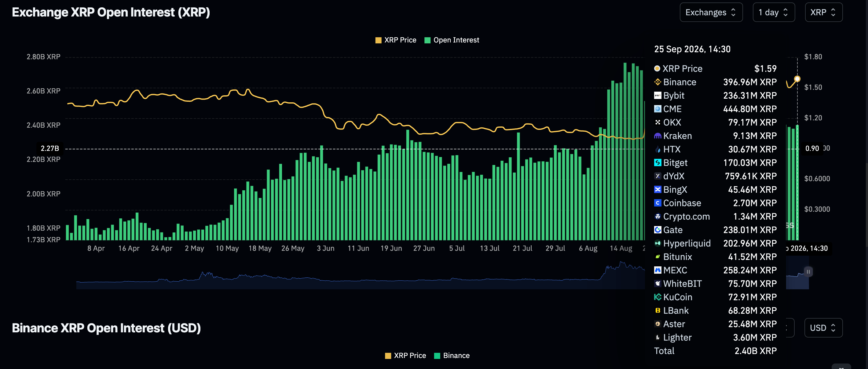
Task: Open the 1 day interval dropdown
Action: tap(774, 13)
